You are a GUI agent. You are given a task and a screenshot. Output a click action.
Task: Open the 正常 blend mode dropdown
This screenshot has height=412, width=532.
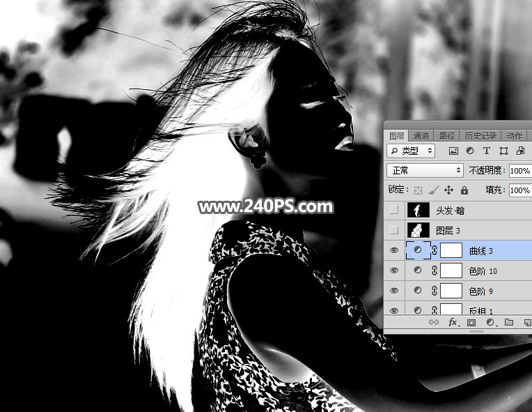tap(425, 170)
